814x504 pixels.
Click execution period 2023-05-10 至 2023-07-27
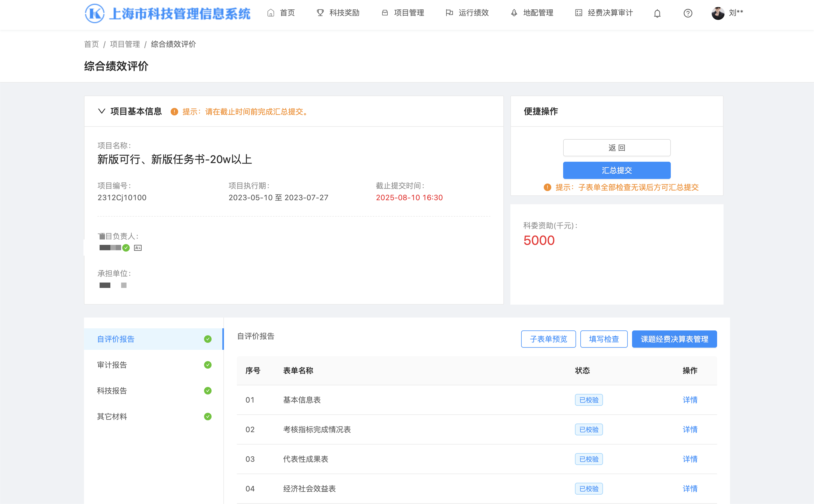(x=278, y=198)
